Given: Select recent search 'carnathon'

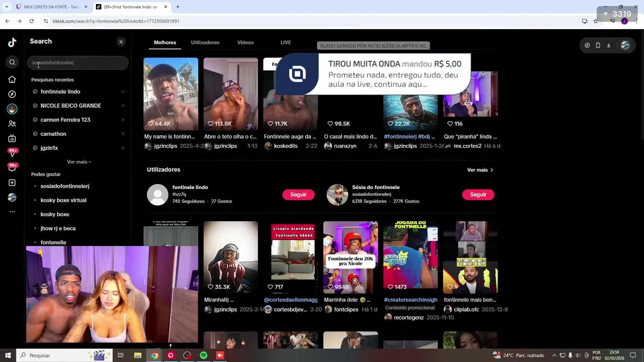Looking at the screenshot, I should [53, 134].
